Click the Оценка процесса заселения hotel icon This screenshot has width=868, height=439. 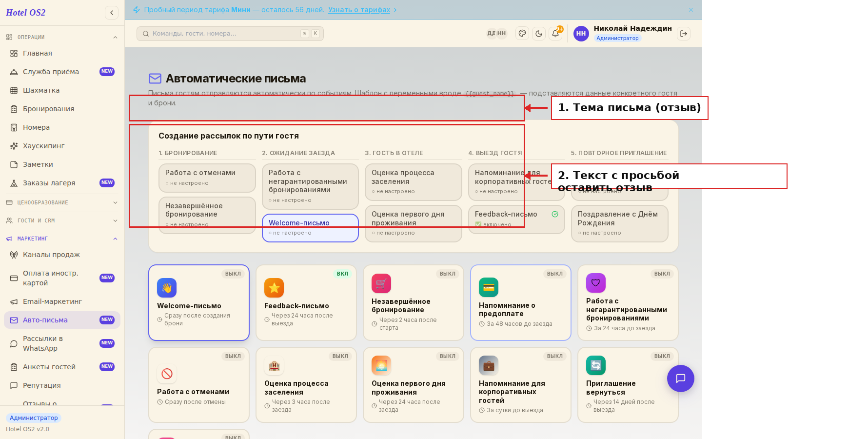[x=274, y=365]
